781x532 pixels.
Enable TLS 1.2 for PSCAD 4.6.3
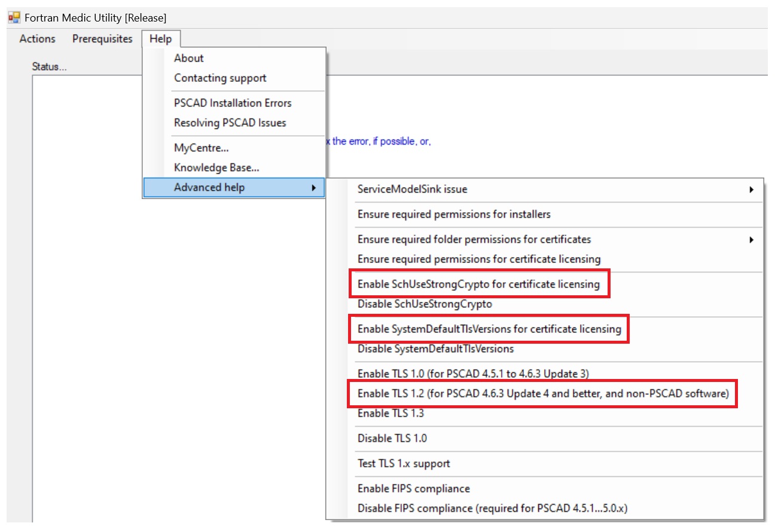[x=542, y=394]
